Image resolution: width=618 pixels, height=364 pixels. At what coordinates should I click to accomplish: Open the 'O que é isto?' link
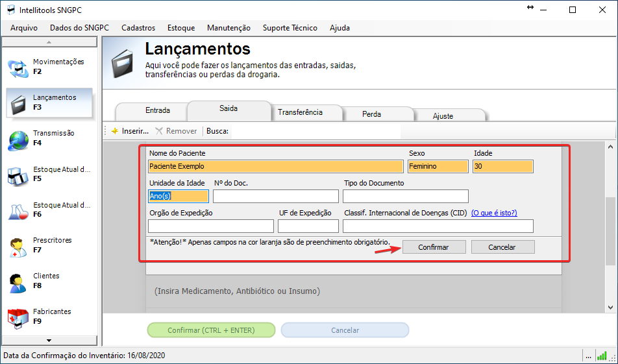point(493,213)
